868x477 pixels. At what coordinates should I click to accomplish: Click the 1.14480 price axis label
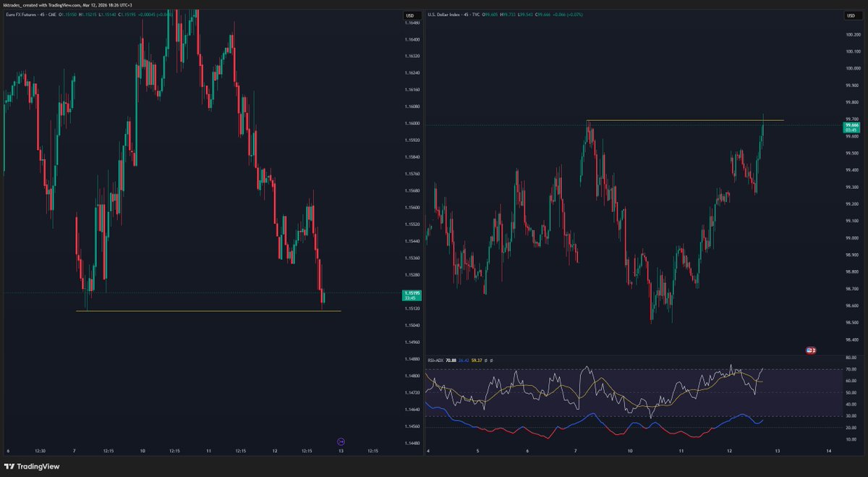point(412,443)
